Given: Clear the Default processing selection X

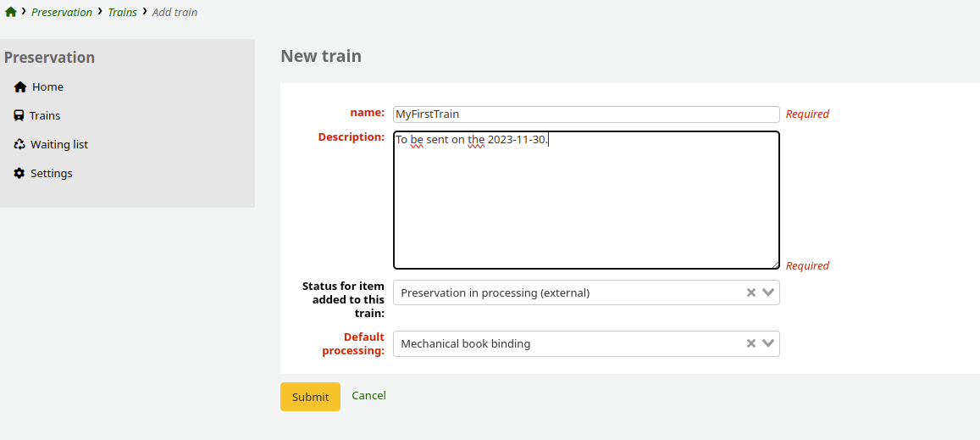Looking at the screenshot, I should pos(750,343).
